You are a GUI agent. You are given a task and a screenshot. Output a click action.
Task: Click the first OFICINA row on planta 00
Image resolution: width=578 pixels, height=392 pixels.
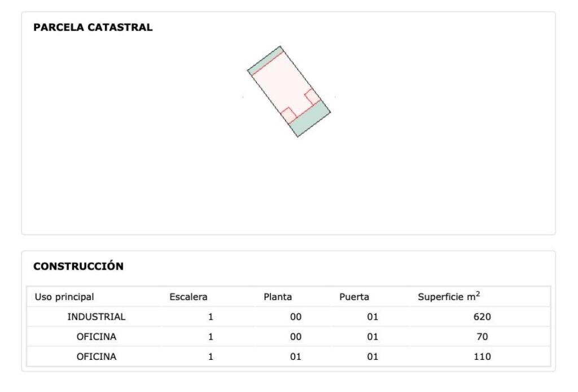pyautogui.click(x=288, y=337)
